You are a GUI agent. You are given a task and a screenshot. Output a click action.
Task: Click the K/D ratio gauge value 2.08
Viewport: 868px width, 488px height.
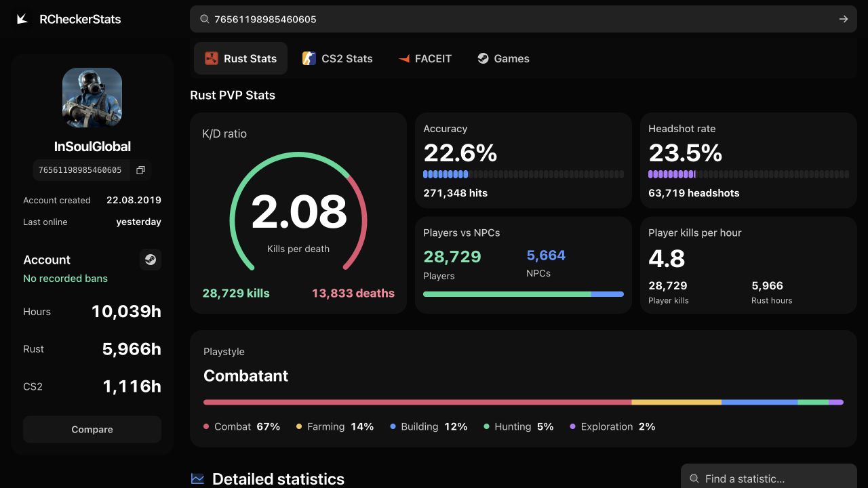298,211
